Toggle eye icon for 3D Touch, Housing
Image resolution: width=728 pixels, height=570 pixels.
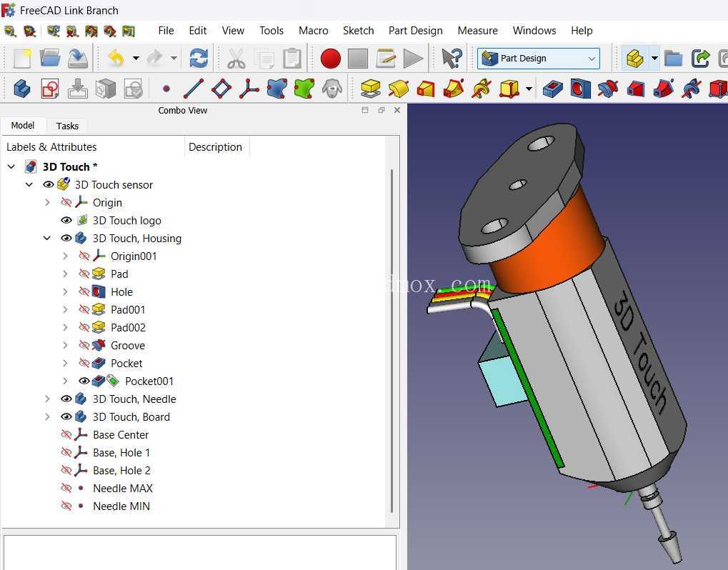tap(66, 238)
